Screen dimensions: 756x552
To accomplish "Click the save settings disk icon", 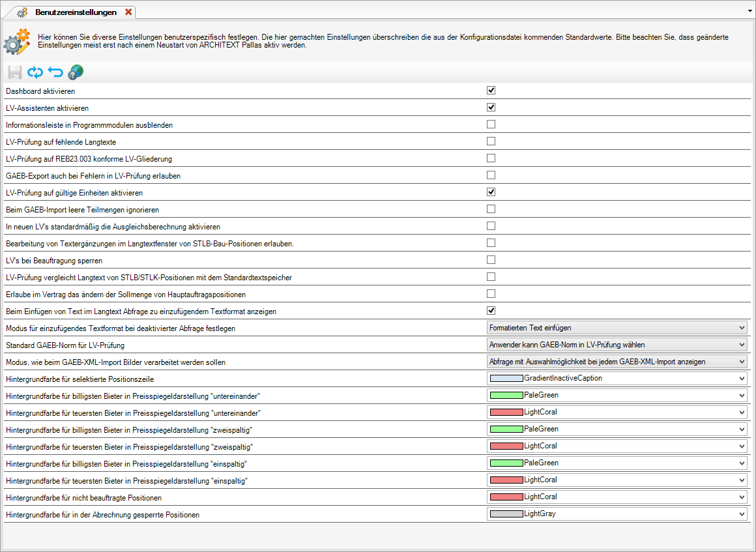I will click(x=15, y=72).
